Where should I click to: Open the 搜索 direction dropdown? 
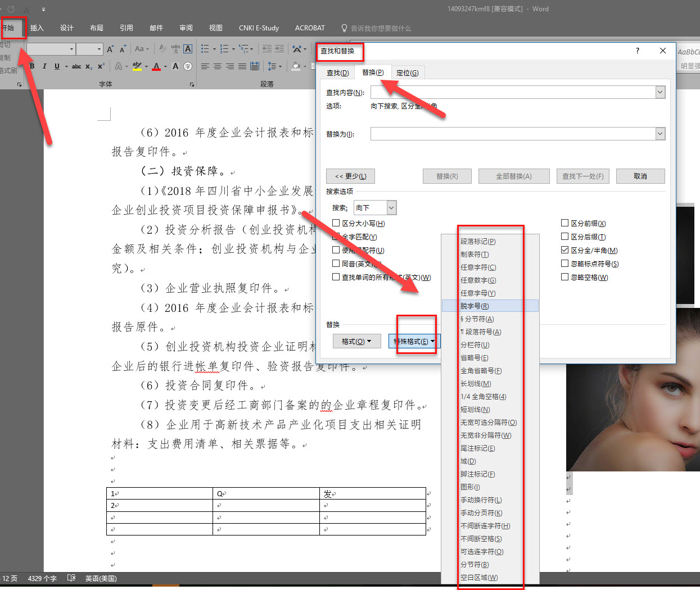(x=391, y=207)
